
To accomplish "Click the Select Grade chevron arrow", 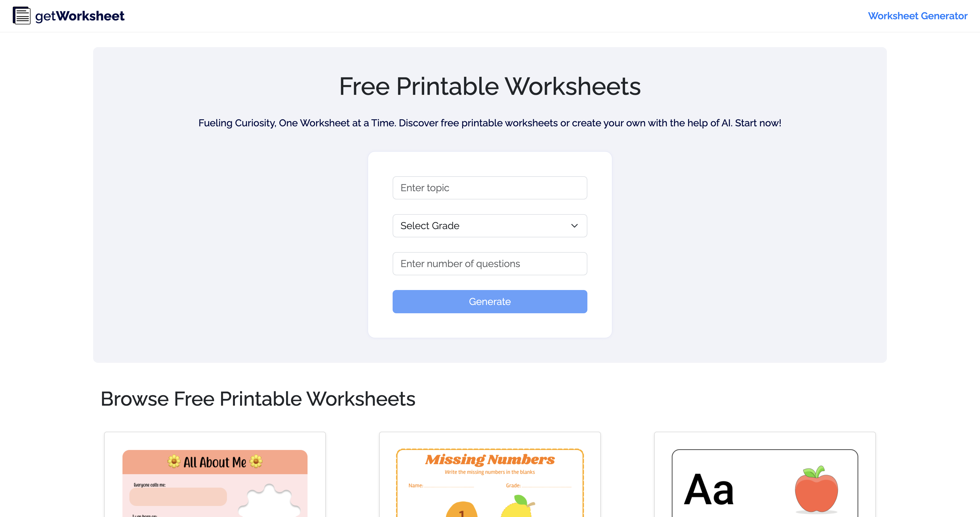I will pos(574,226).
